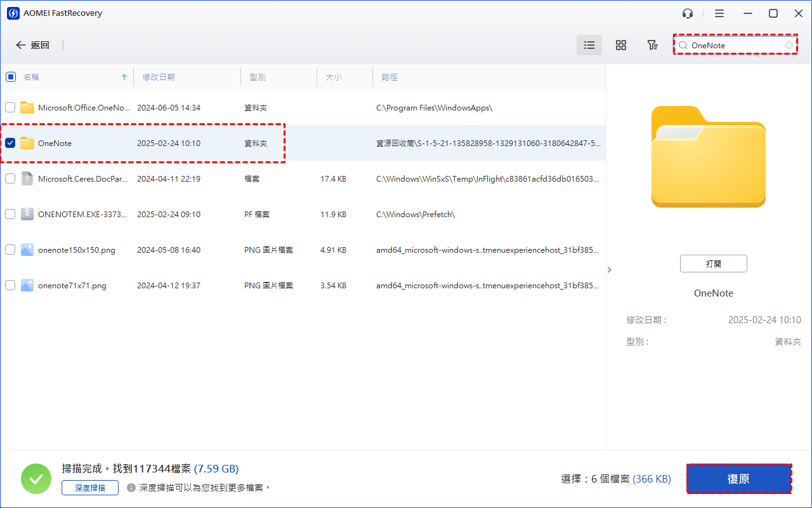
Task: Click the C:\Program Files\WindowsApps\ path
Action: pyautogui.click(x=435, y=108)
